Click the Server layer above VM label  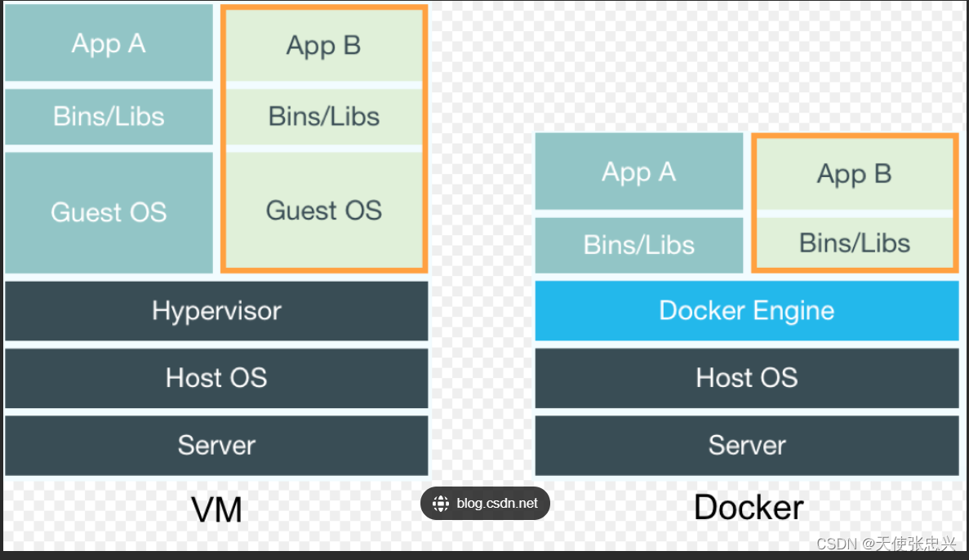click(216, 445)
